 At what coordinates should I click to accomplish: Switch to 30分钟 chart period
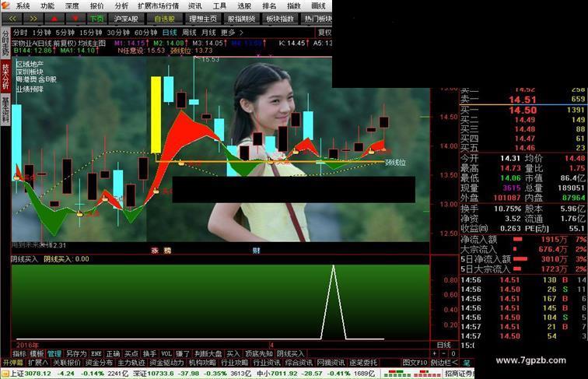118,33
